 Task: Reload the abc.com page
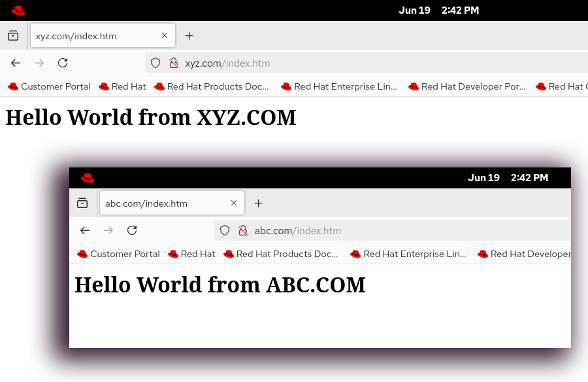tap(132, 230)
